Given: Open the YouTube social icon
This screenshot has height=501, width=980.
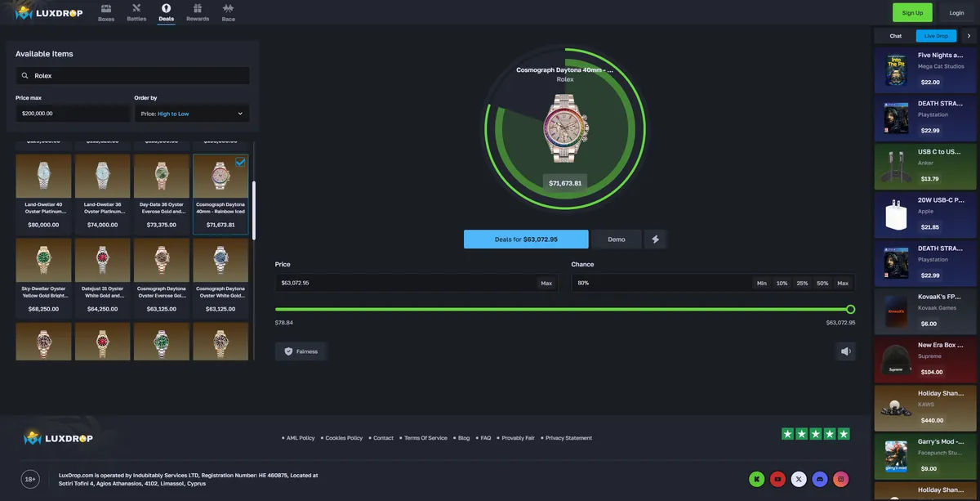Looking at the screenshot, I should (x=778, y=480).
